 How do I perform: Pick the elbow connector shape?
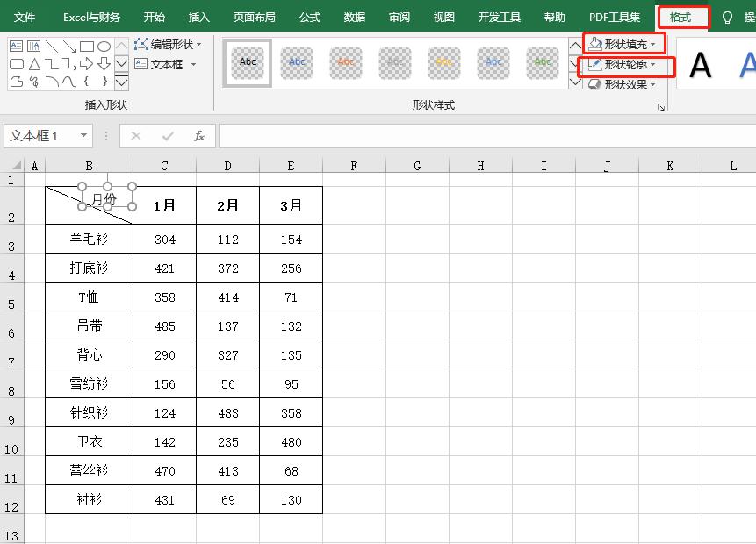click(x=52, y=63)
